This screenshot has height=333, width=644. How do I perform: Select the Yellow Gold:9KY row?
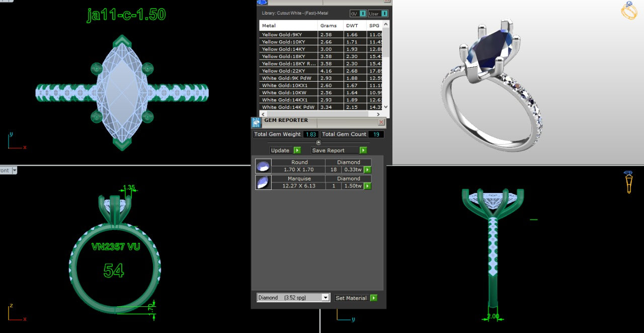pos(321,34)
